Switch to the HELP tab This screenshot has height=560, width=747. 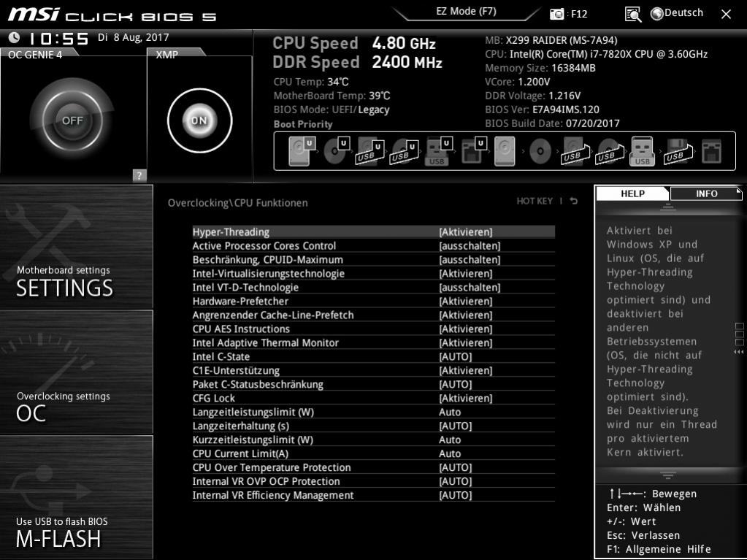(632, 193)
